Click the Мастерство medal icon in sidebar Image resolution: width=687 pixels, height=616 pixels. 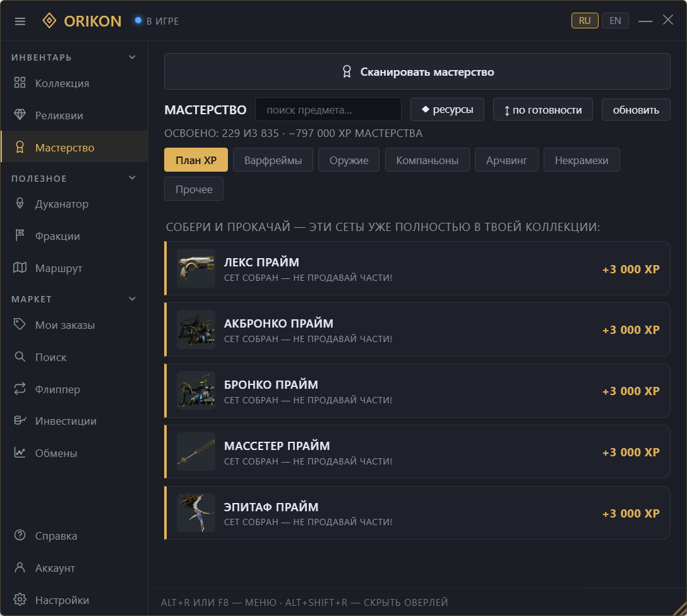coord(20,147)
